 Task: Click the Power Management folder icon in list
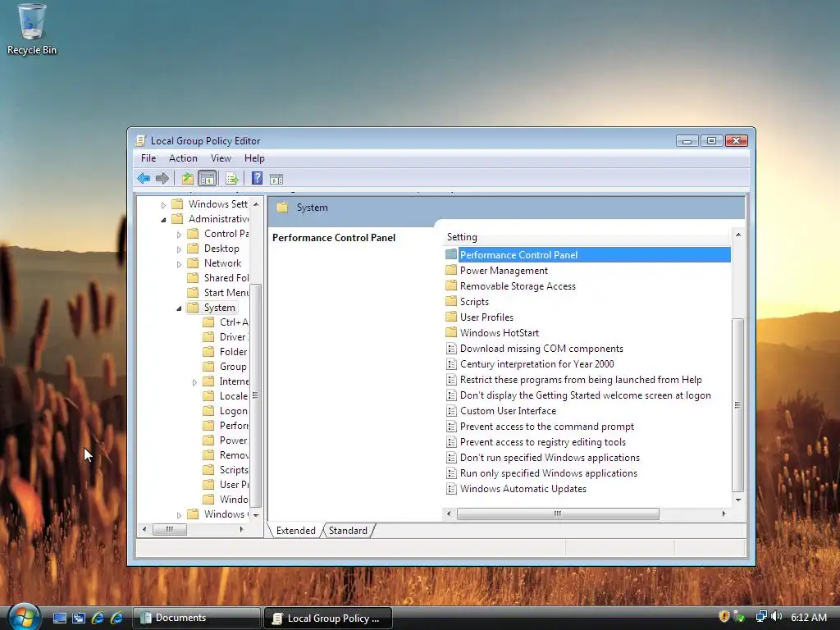tap(451, 270)
